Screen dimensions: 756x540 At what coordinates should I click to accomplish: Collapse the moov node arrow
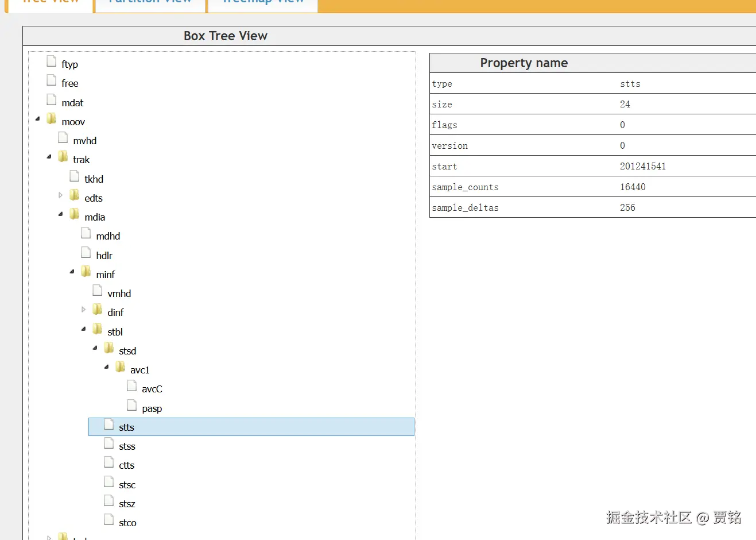pyautogui.click(x=38, y=119)
